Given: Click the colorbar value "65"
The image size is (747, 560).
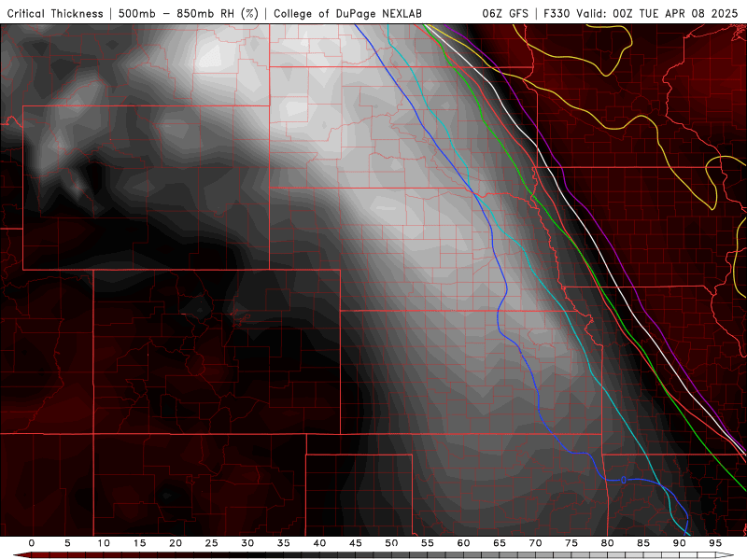Looking at the screenshot, I should pyautogui.click(x=500, y=543).
